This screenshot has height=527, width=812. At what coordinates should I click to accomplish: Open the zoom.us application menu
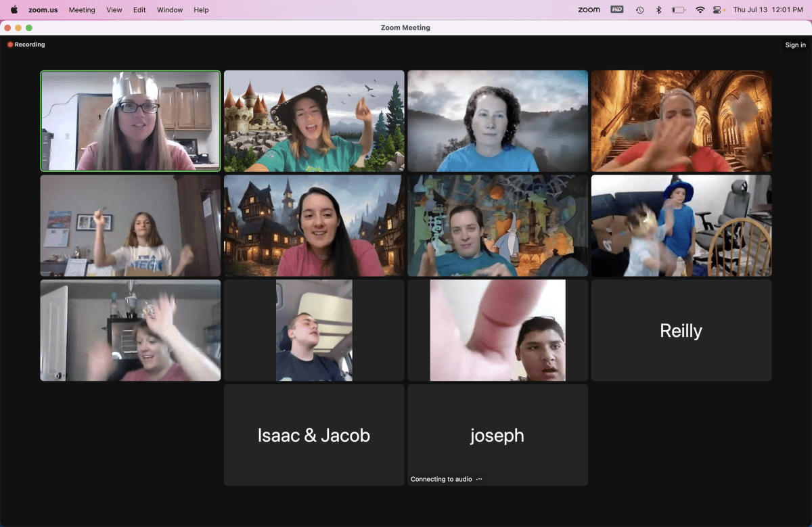[x=43, y=10]
